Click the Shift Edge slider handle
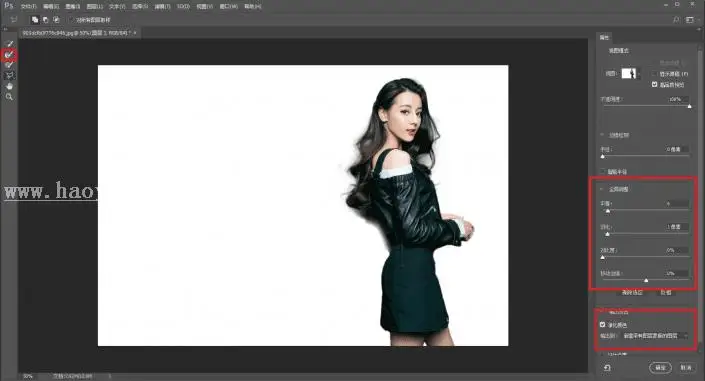 pos(646,280)
